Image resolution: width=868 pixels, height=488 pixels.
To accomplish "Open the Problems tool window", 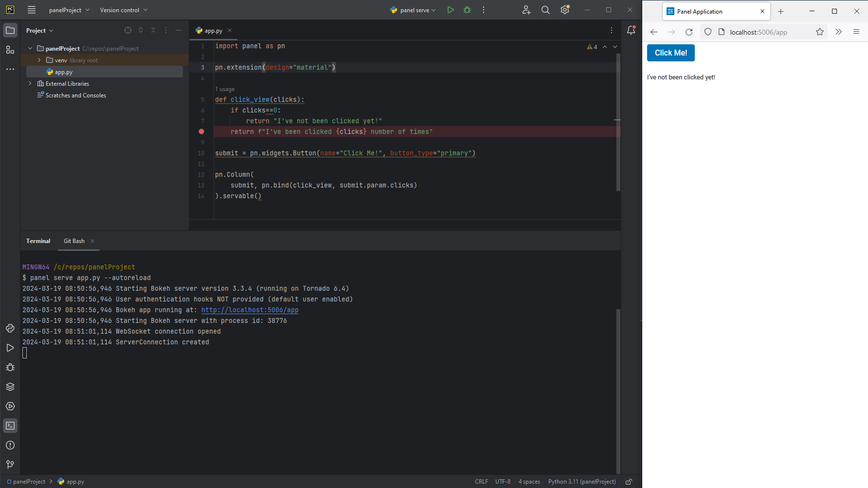I will pos(10,445).
